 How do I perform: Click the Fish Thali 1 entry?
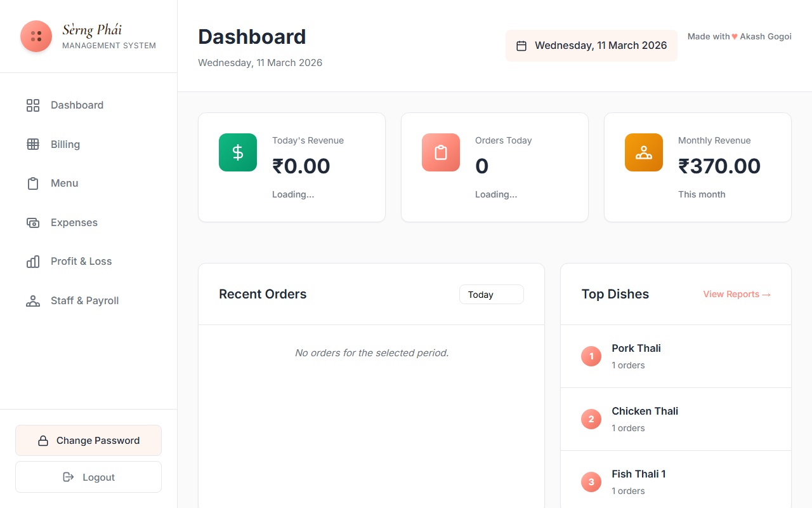point(638,474)
